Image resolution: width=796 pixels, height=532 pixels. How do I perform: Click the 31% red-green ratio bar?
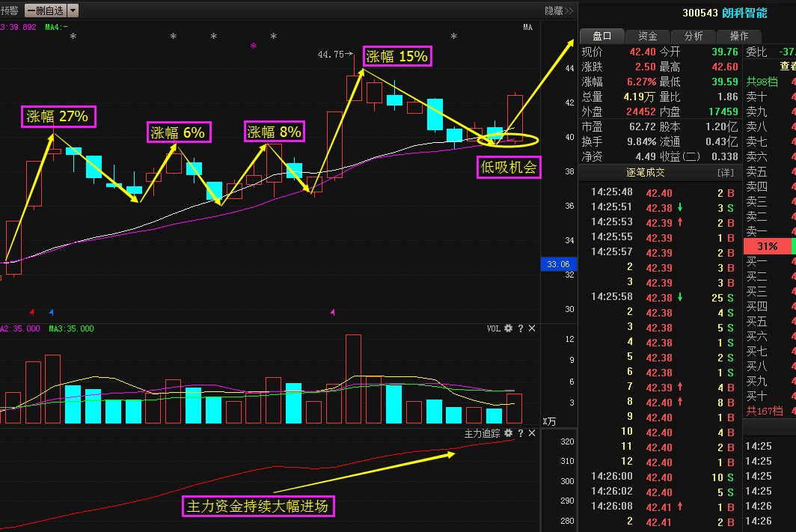[768, 246]
